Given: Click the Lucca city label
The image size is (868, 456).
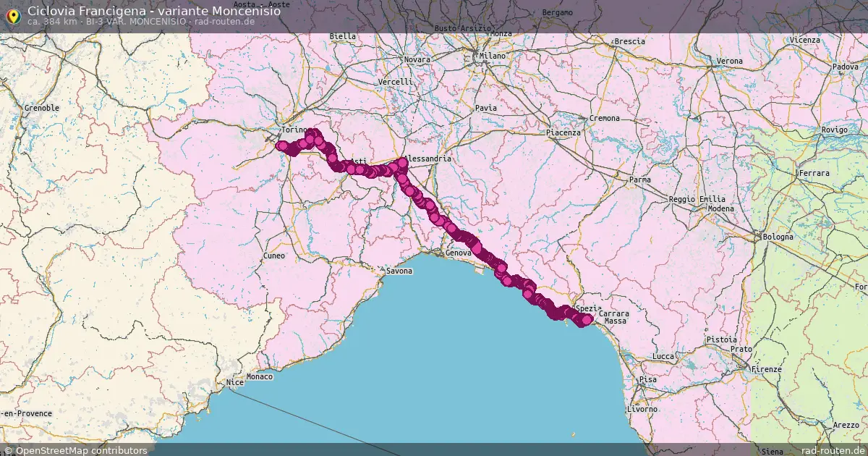Looking at the screenshot, I should [663, 358].
